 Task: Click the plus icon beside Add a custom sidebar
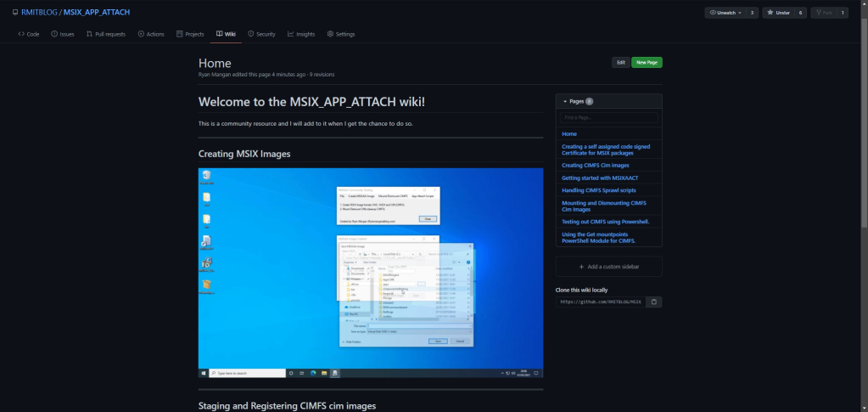click(581, 267)
